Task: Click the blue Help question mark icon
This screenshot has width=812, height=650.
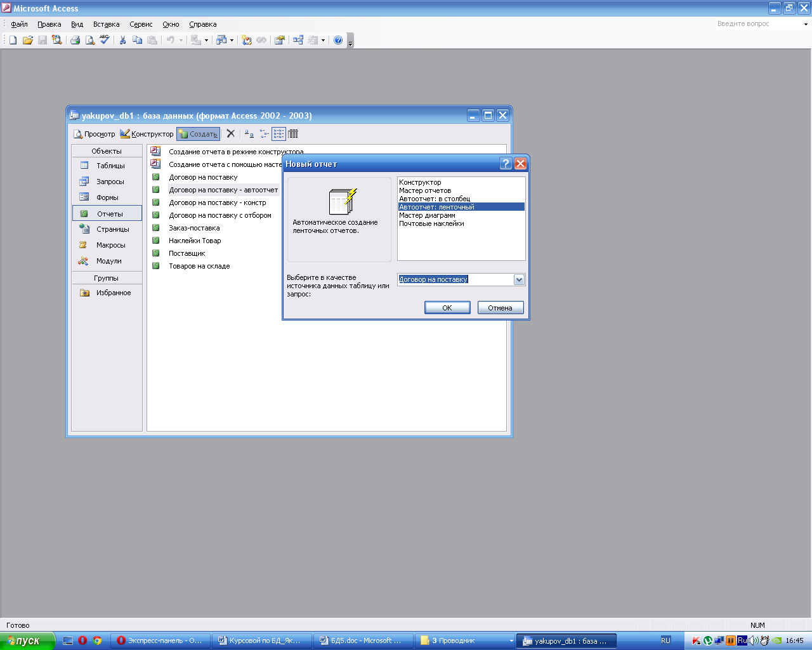Action: click(x=338, y=40)
